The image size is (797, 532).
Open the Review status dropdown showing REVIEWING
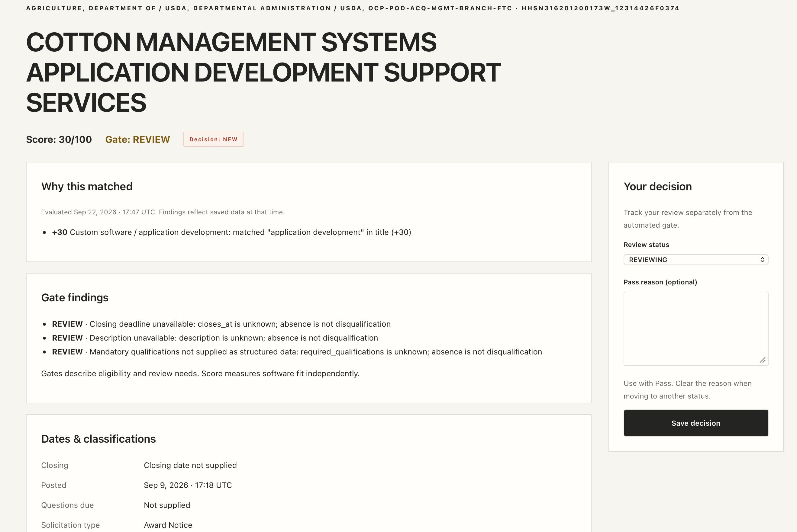pos(696,260)
